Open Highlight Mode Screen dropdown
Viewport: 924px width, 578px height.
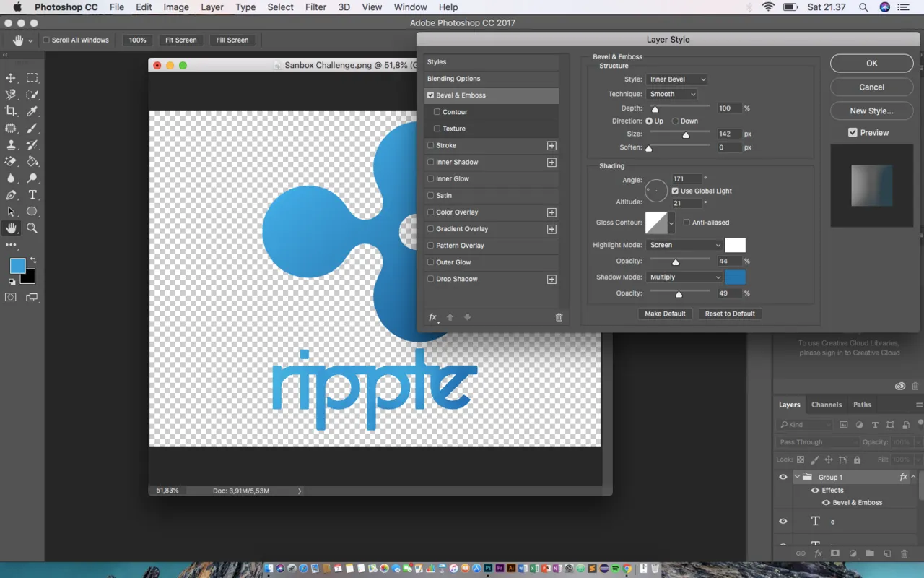(x=684, y=245)
